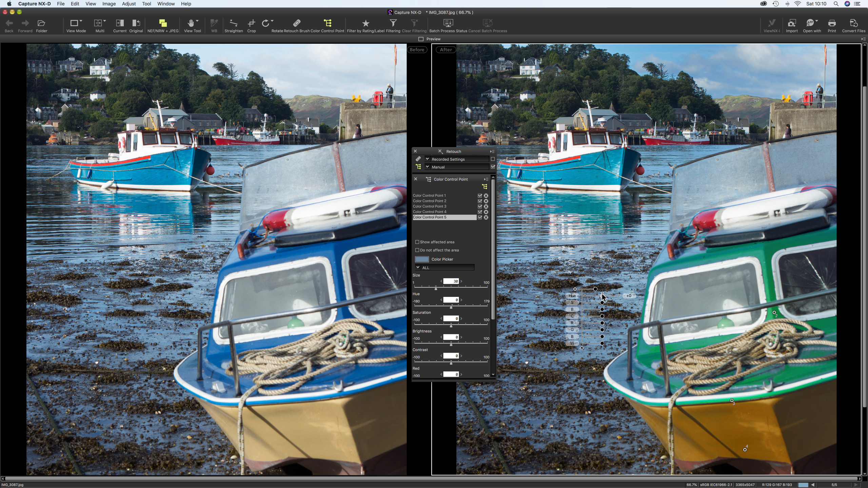Delete Color Control Point 3
868x488 pixels.
(486, 206)
